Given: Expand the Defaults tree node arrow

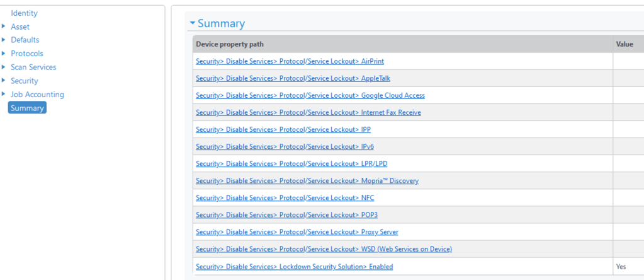Looking at the screenshot, I should 4,40.
